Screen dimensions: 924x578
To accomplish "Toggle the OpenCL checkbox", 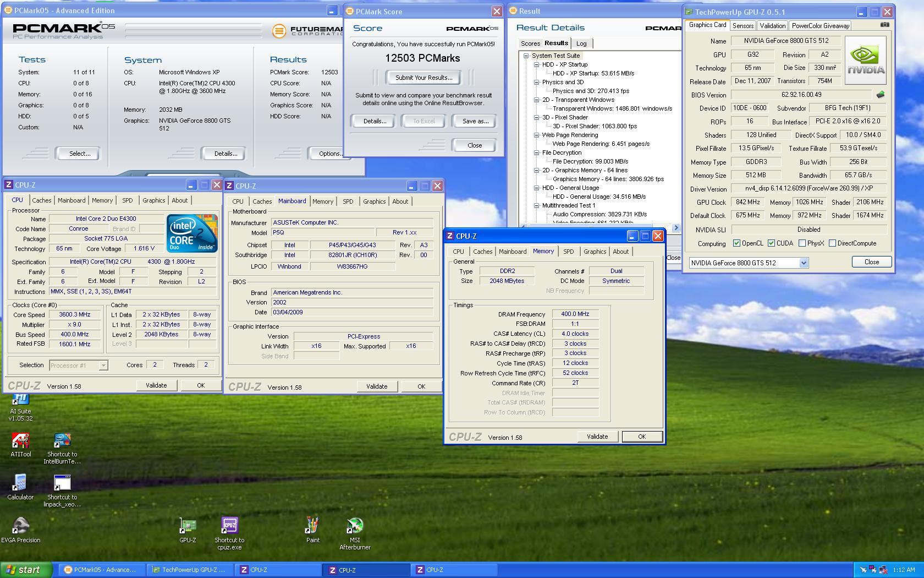I will pyautogui.click(x=736, y=243).
